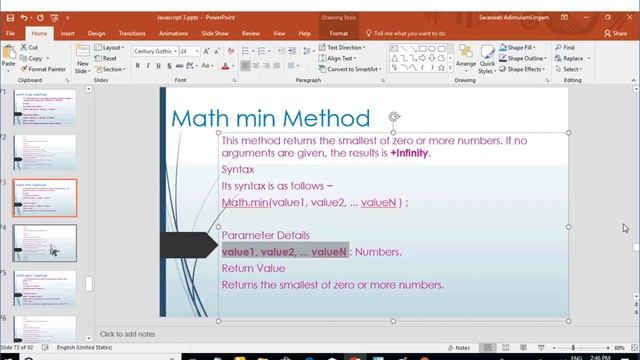The height and width of the screenshot is (360, 640).
Task: Open the Text Direction dropdown
Action: point(342,47)
